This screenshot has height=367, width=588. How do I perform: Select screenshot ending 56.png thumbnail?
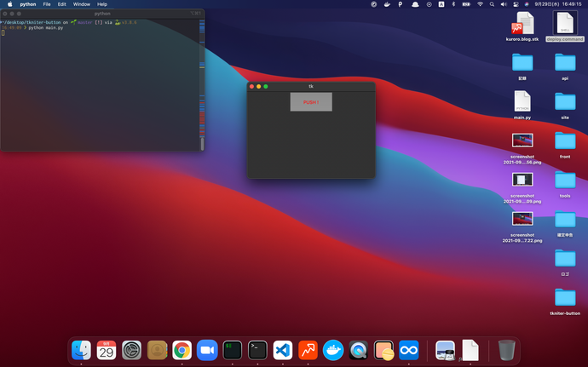(x=522, y=140)
